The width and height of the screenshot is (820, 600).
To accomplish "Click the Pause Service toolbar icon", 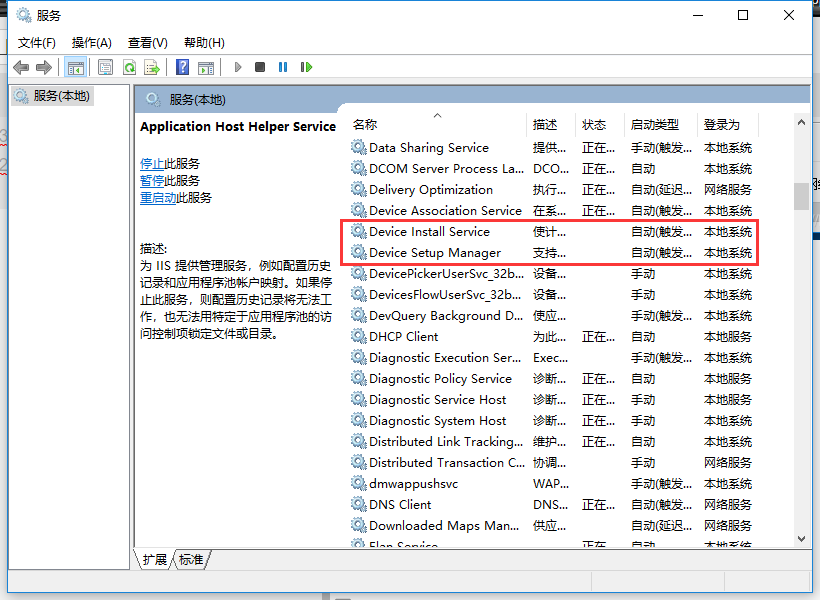I will [284, 67].
